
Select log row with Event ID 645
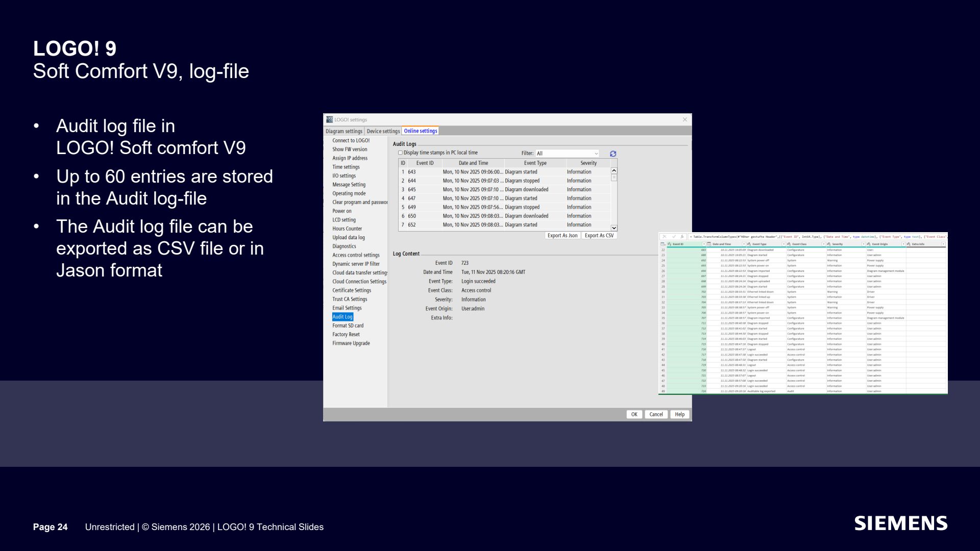(504, 189)
